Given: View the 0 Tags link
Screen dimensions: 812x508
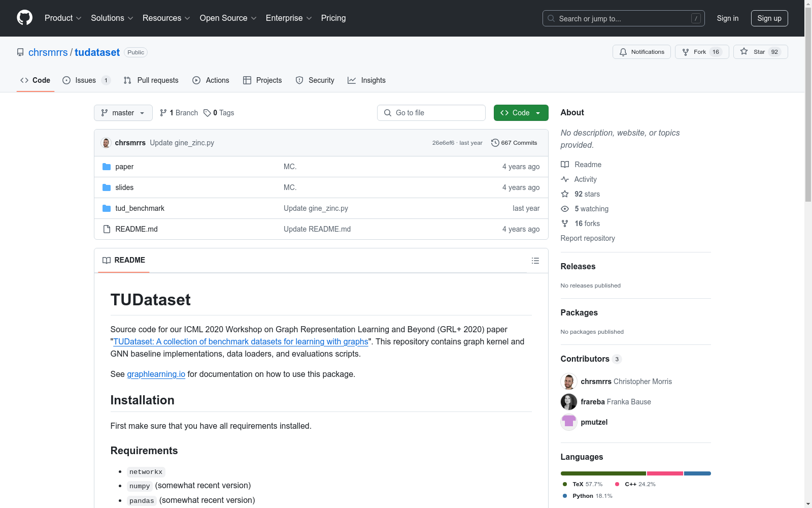Looking at the screenshot, I should pyautogui.click(x=219, y=113).
